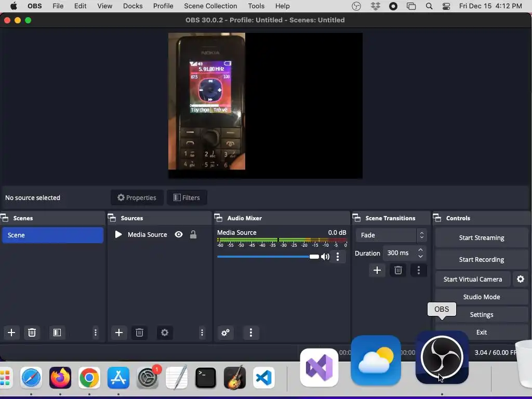Open the Fade transition dropdown

click(x=391, y=235)
